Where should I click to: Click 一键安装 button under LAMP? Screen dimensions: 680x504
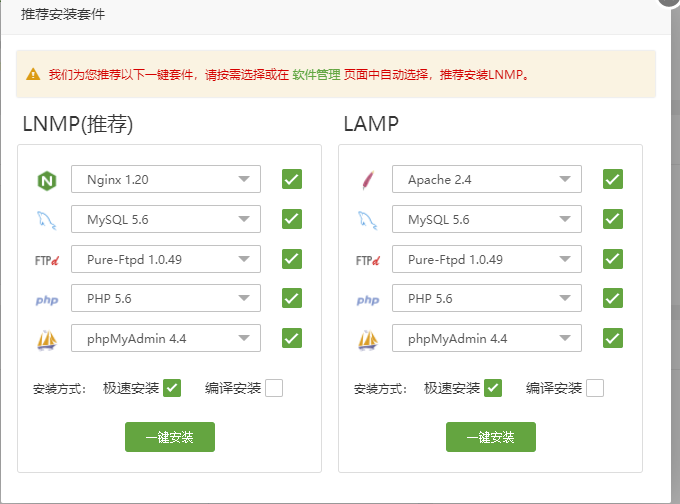[491, 437]
